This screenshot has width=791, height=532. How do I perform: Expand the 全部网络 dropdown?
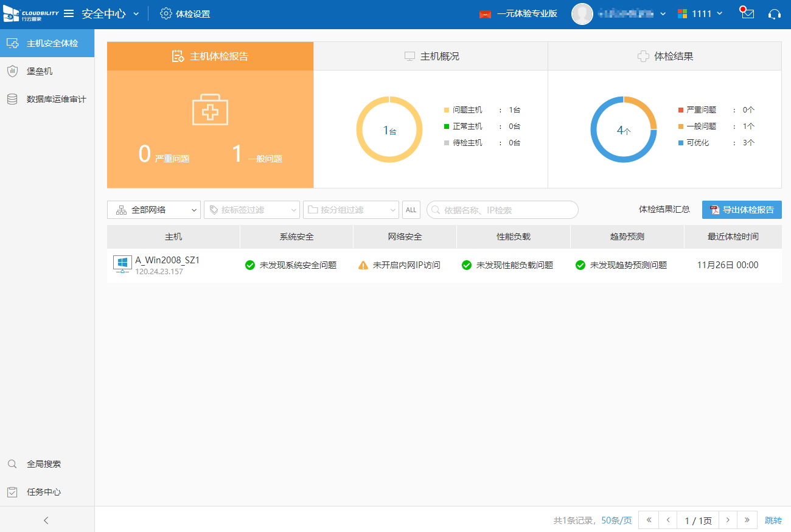pos(154,210)
